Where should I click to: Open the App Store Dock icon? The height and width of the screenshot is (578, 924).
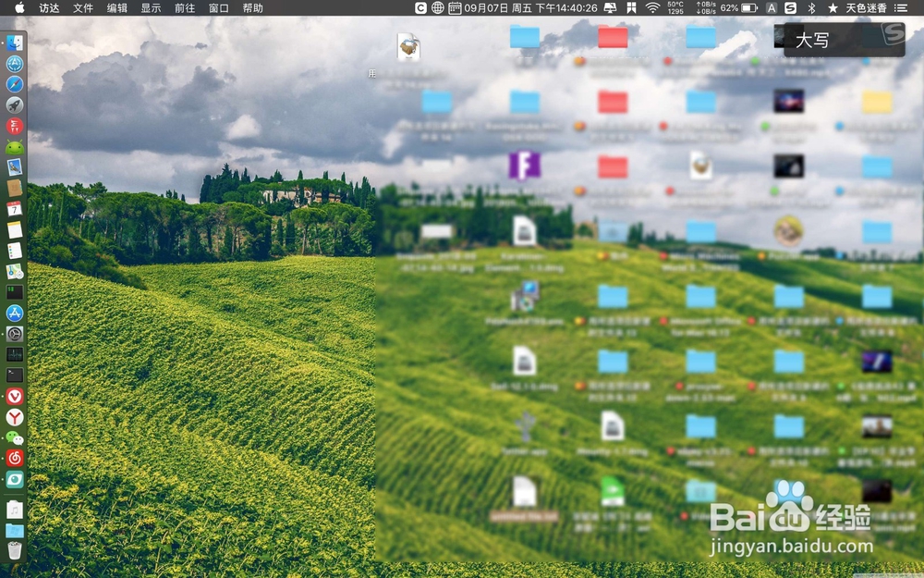tap(15, 313)
